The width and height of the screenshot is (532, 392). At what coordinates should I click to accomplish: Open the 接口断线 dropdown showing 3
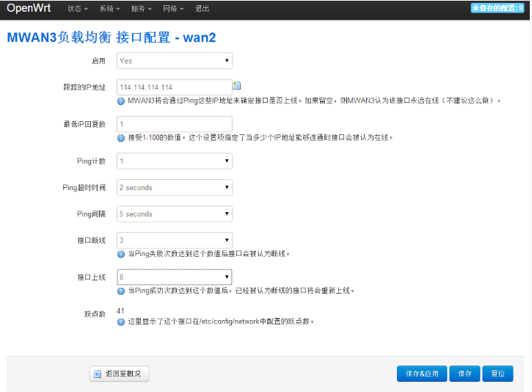point(175,240)
